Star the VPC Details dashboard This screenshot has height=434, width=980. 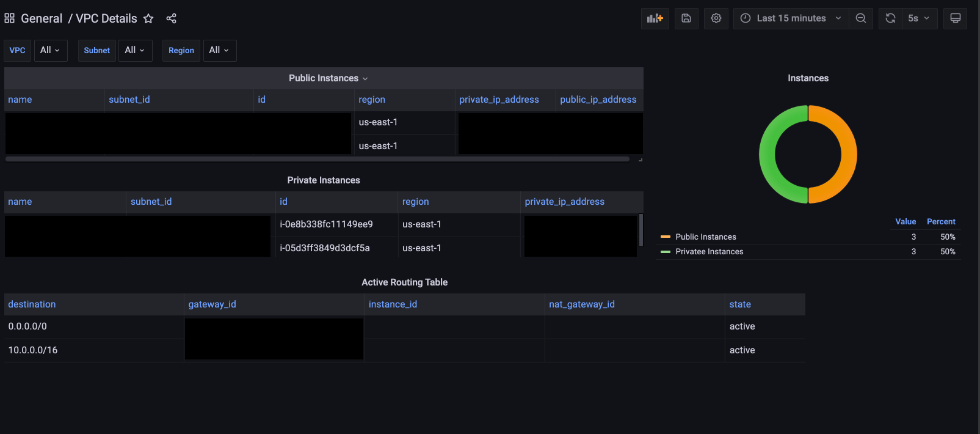click(x=148, y=18)
